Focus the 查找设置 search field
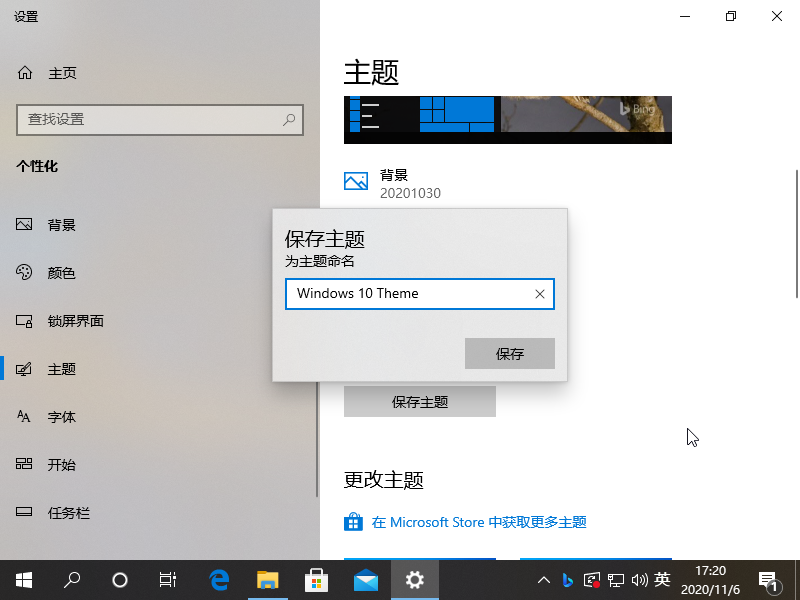The width and height of the screenshot is (800, 600). tap(160, 120)
